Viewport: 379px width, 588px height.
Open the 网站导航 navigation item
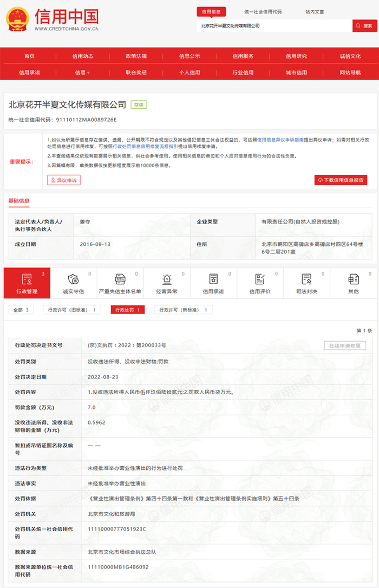tap(350, 73)
